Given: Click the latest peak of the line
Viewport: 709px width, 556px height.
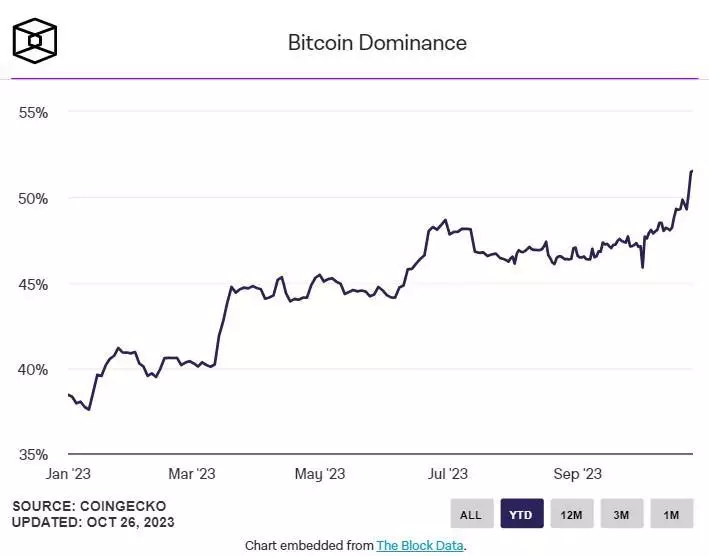Looking at the screenshot, I should (691, 171).
